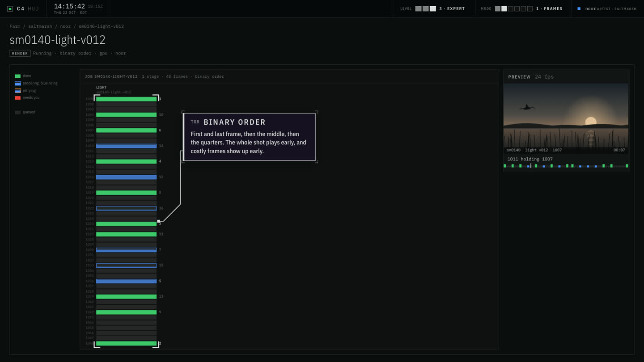Select the blue bar for frame 1036

127,281
